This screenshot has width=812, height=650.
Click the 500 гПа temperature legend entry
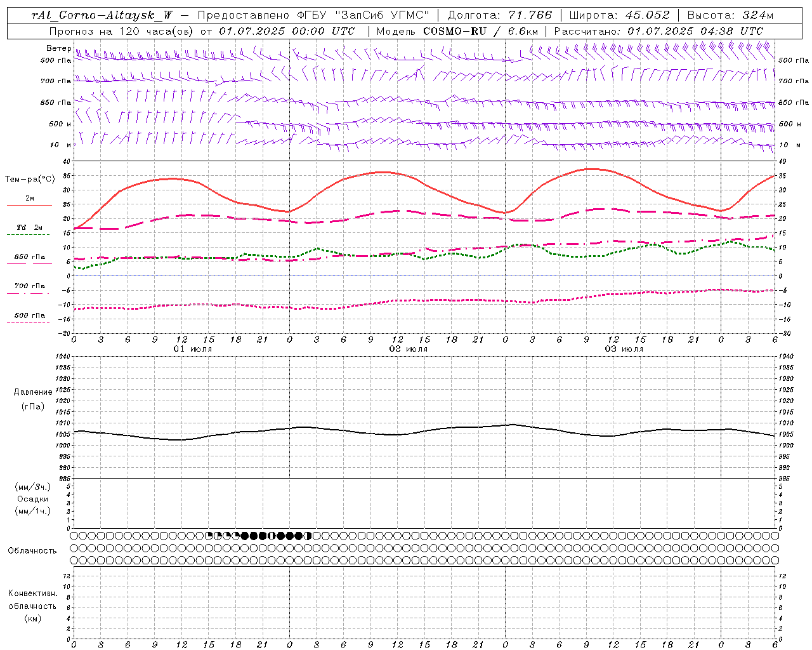coord(29,315)
